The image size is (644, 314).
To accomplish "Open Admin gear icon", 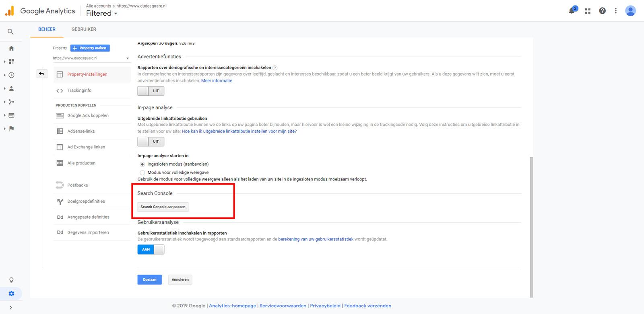I will pyautogui.click(x=11, y=293).
